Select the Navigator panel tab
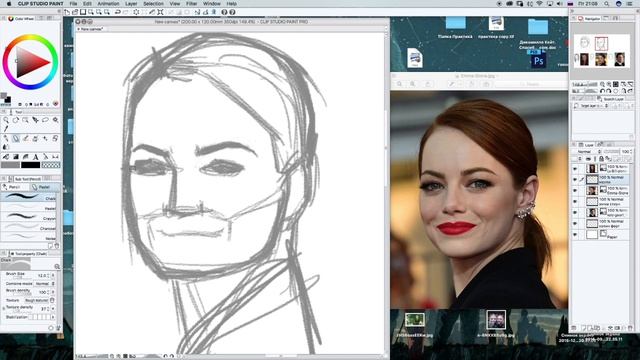This screenshot has height=360, width=640. pyautogui.click(x=589, y=19)
